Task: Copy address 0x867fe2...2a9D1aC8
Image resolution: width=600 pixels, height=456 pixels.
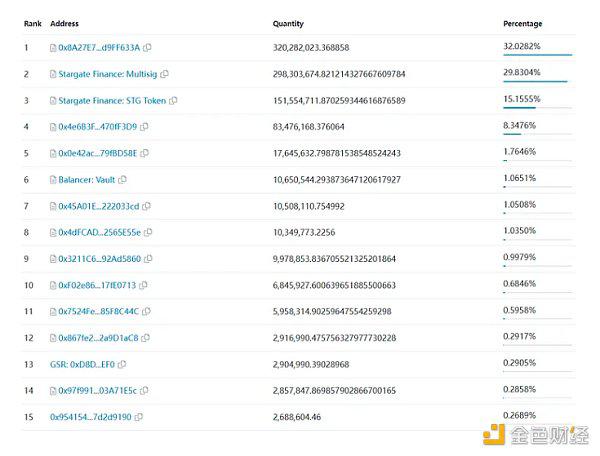Action: pos(146,338)
